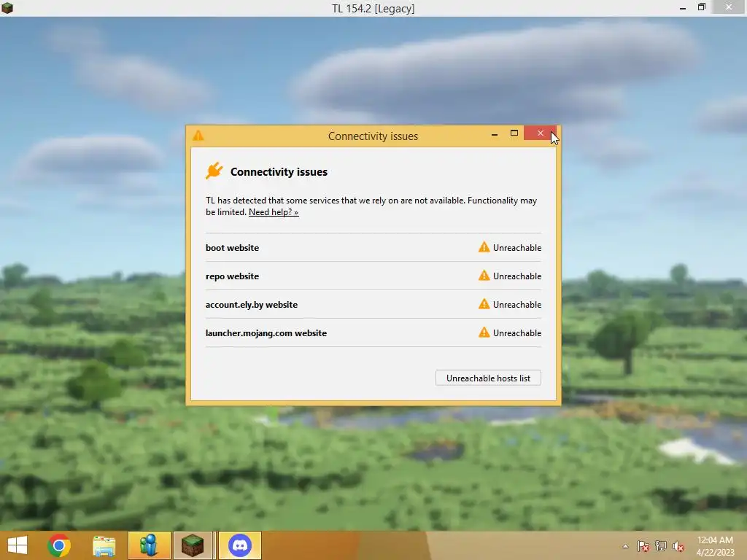Screen dimensions: 747x560
Task: Click Unreachable status of boot website
Action: (x=517, y=248)
